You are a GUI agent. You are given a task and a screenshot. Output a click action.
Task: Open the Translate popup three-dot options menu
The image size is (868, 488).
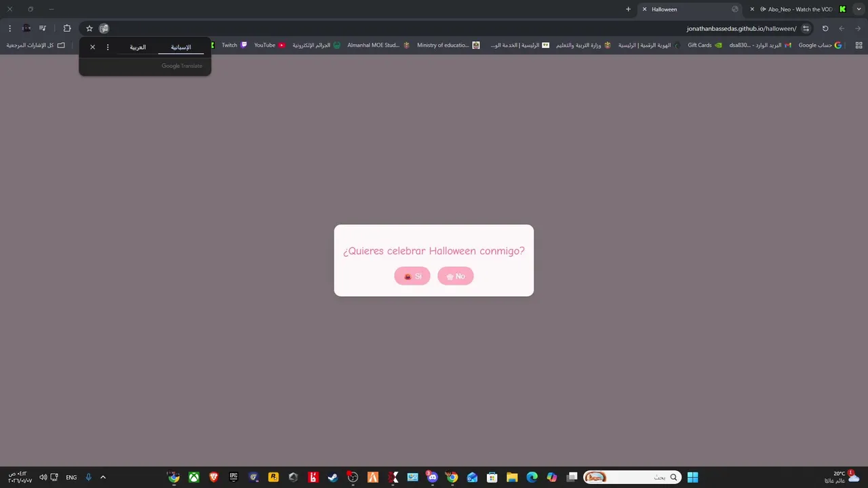coord(107,47)
